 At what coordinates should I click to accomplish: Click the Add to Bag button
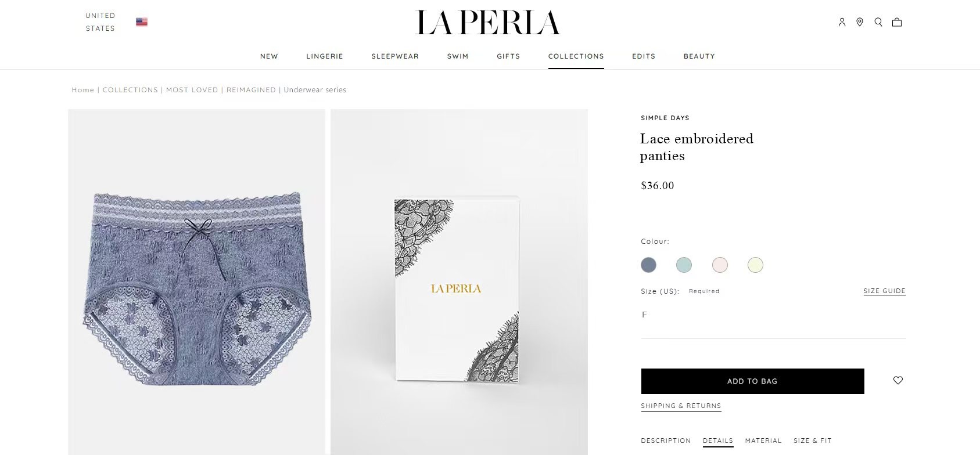coord(752,381)
